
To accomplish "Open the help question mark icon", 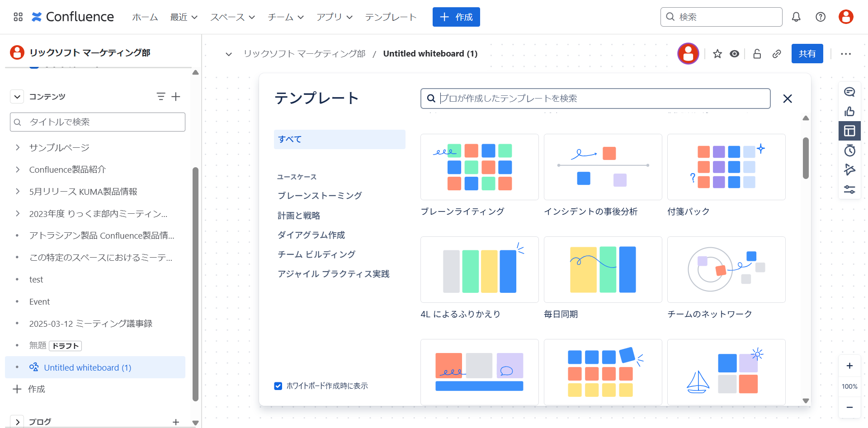I will click(821, 17).
